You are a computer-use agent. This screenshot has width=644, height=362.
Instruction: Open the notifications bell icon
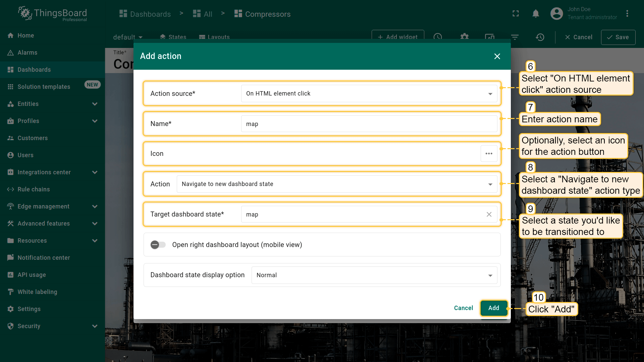(x=536, y=14)
